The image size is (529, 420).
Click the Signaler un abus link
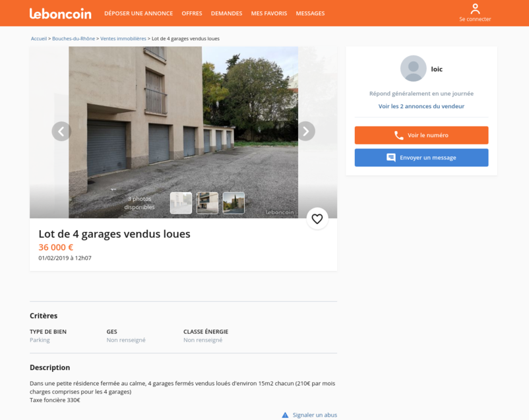coord(315,415)
